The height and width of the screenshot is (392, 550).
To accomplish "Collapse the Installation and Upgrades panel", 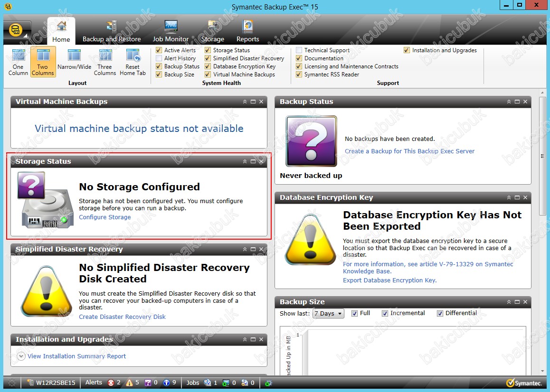I will click(245, 339).
